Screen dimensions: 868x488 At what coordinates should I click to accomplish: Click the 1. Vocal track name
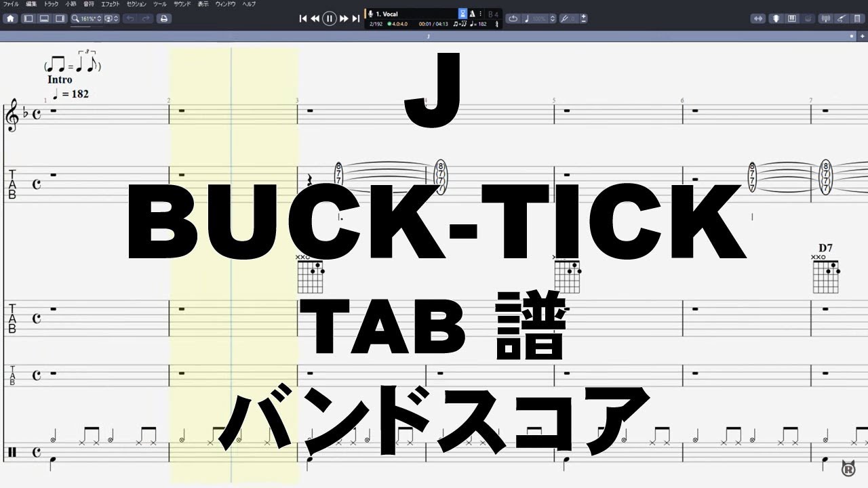click(x=388, y=14)
